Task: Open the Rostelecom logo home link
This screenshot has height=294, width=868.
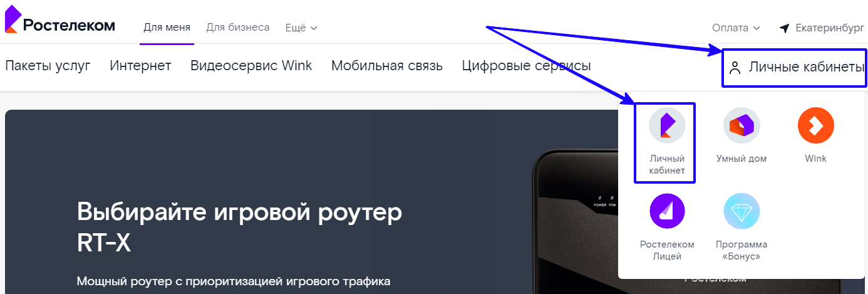Action: 60,20
